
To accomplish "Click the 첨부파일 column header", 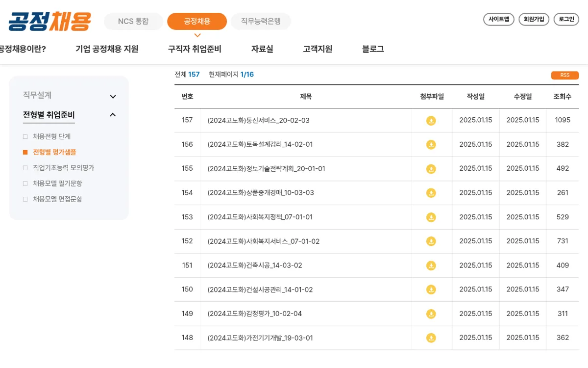I will [432, 97].
